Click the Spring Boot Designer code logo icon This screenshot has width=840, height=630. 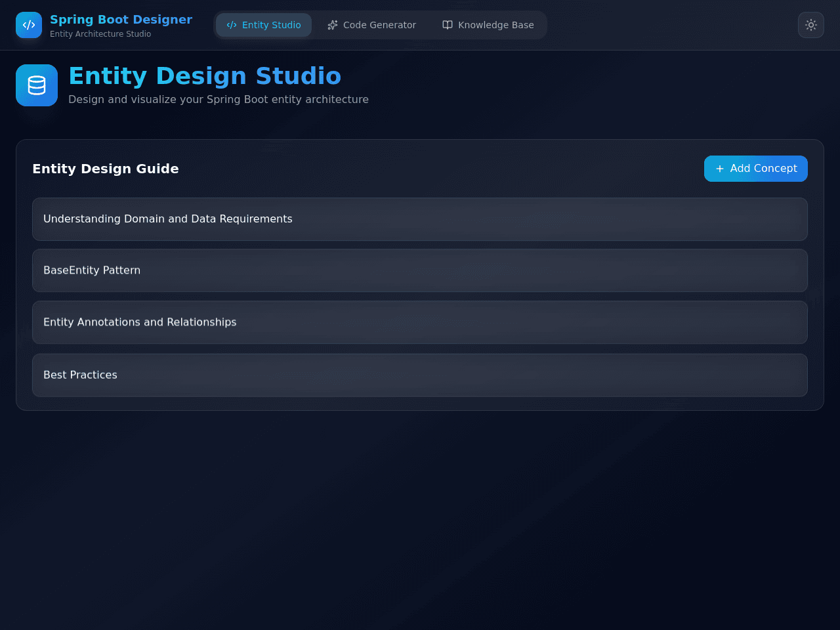pyautogui.click(x=29, y=25)
